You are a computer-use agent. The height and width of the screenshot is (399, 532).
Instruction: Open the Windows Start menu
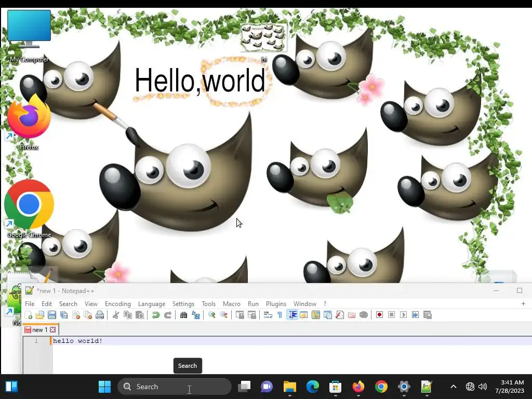click(x=104, y=387)
